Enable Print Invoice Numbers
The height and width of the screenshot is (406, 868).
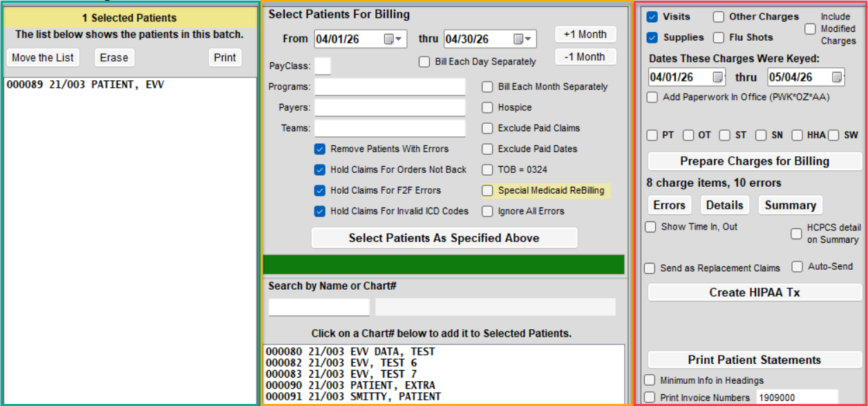[x=650, y=397]
